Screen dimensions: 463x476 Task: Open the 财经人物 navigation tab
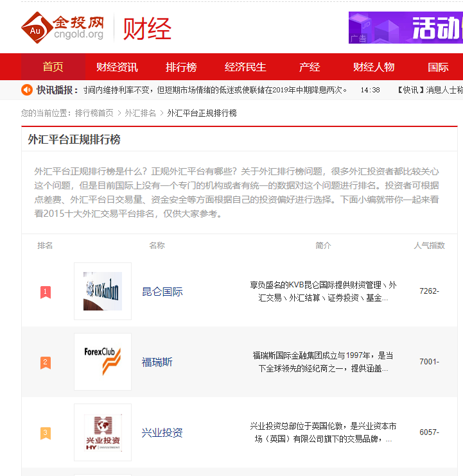[374, 67]
